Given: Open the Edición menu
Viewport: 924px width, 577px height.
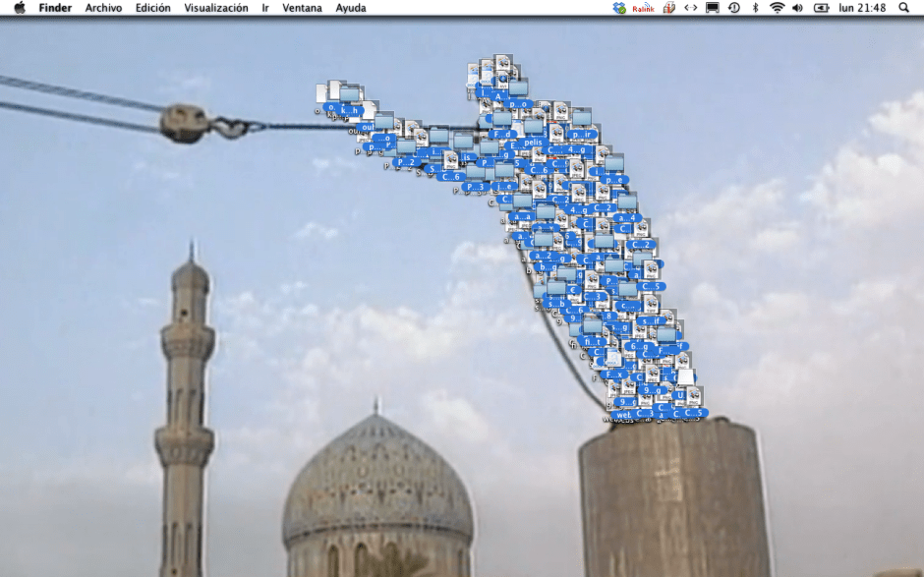Looking at the screenshot, I should click(x=152, y=8).
